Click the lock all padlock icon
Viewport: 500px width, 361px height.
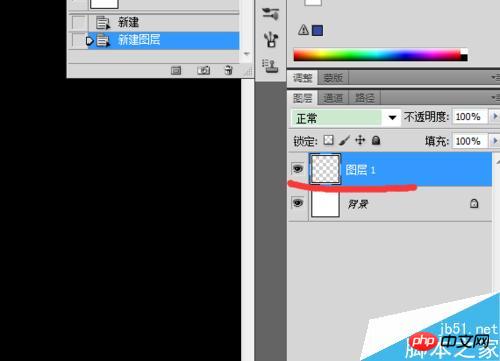click(376, 140)
